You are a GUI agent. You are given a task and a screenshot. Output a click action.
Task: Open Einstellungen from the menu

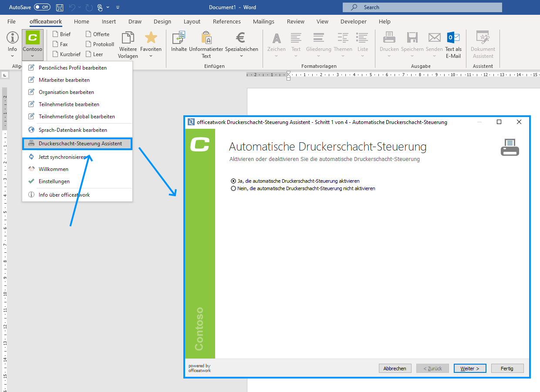tap(77, 181)
